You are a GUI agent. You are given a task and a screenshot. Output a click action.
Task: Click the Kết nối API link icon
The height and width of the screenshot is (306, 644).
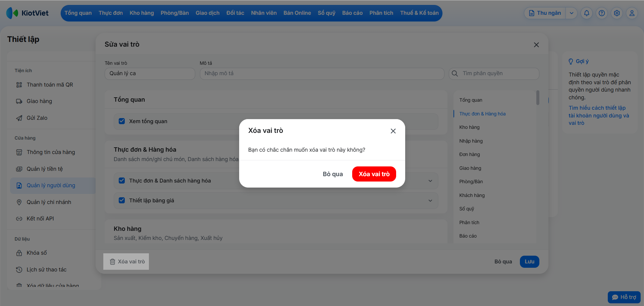[19, 219]
